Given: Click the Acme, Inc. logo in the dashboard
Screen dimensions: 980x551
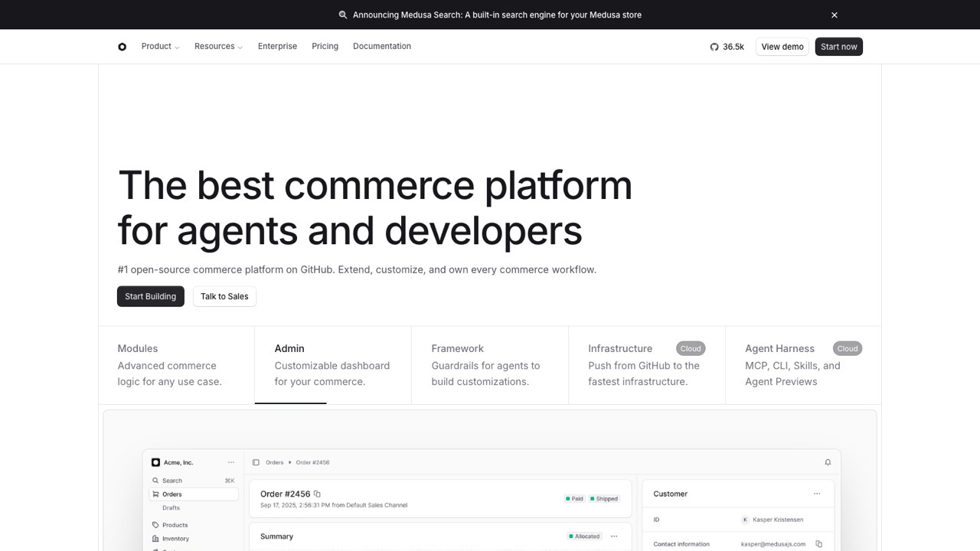Looking at the screenshot, I should tap(155, 462).
